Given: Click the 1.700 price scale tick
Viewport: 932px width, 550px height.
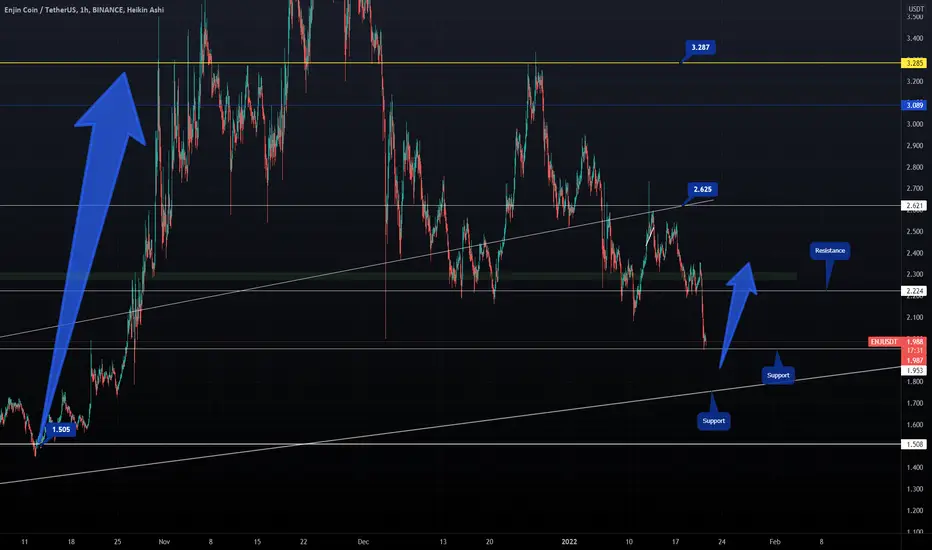Looking at the screenshot, I should tap(915, 403).
